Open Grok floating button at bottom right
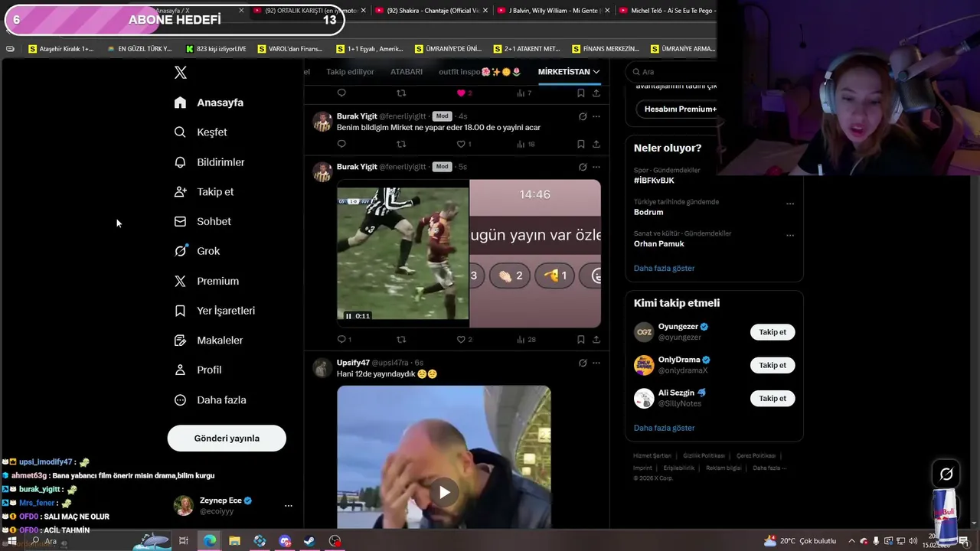This screenshot has width=980, height=551. (x=946, y=474)
